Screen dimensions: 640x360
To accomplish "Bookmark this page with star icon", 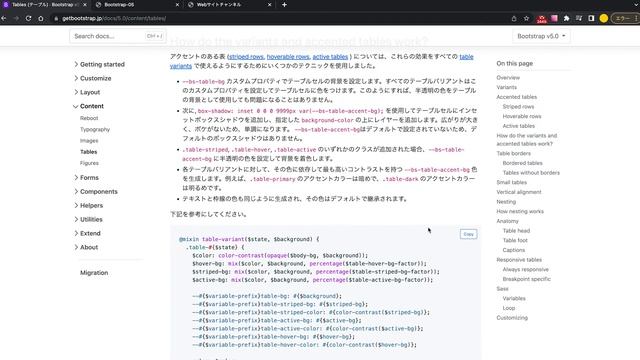I will click(527, 18).
